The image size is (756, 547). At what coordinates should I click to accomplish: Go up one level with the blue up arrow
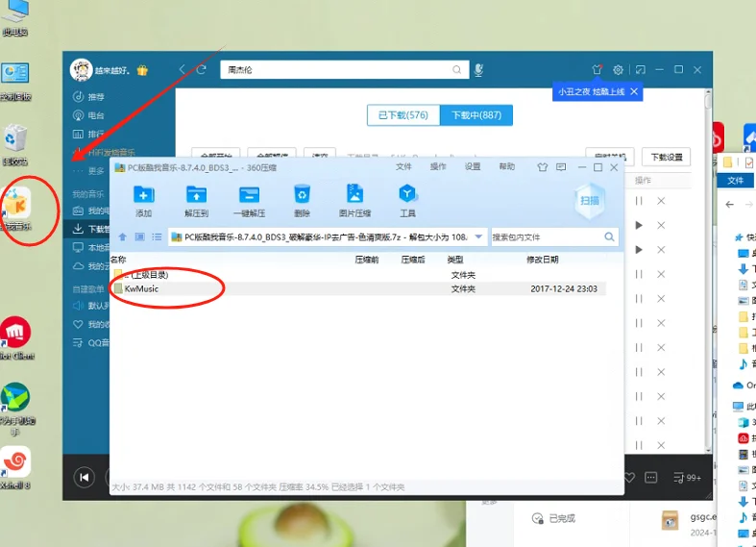click(x=122, y=236)
